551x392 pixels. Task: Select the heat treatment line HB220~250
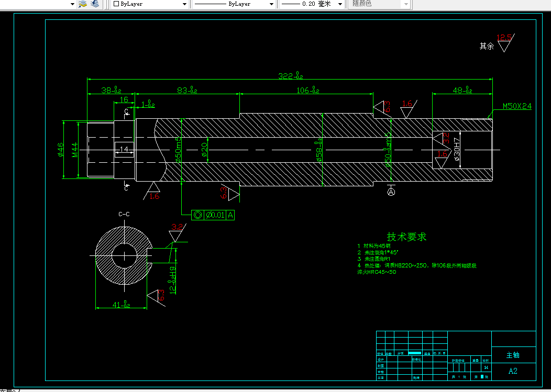(x=417, y=265)
